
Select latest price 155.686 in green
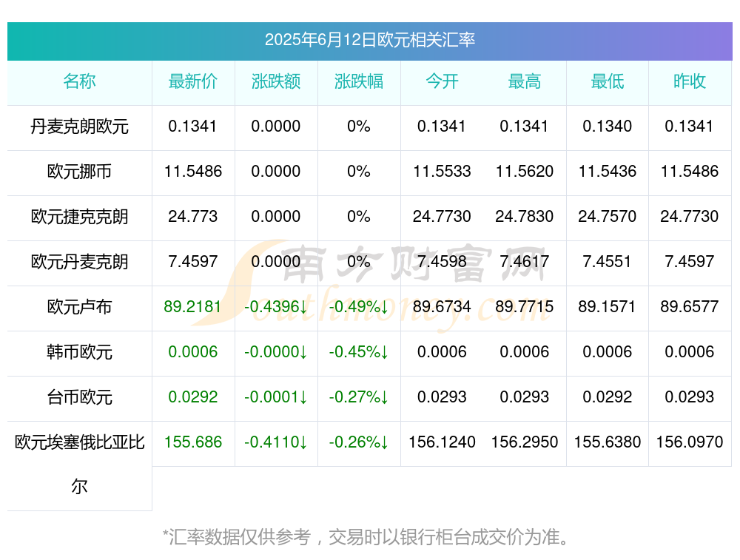click(x=193, y=442)
